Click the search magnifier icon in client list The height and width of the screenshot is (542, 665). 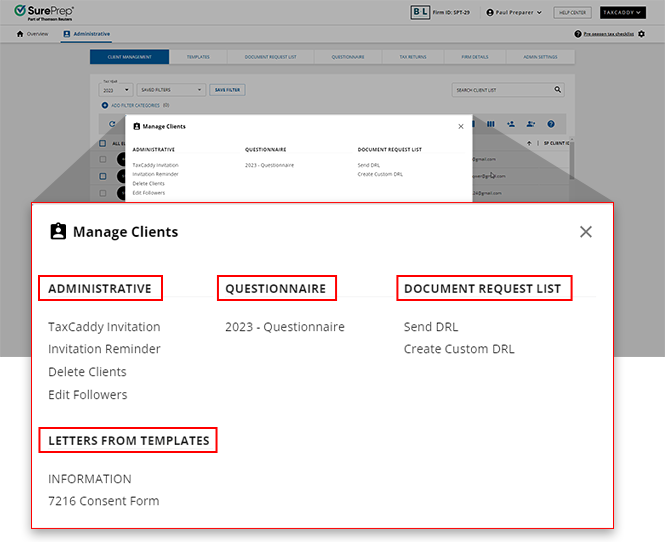click(x=558, y=90)
